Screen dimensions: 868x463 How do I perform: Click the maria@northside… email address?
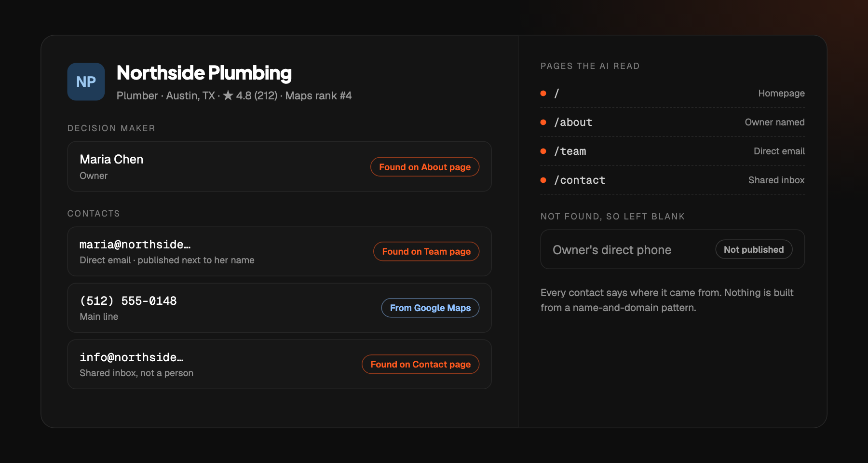[x=135, y=245]
